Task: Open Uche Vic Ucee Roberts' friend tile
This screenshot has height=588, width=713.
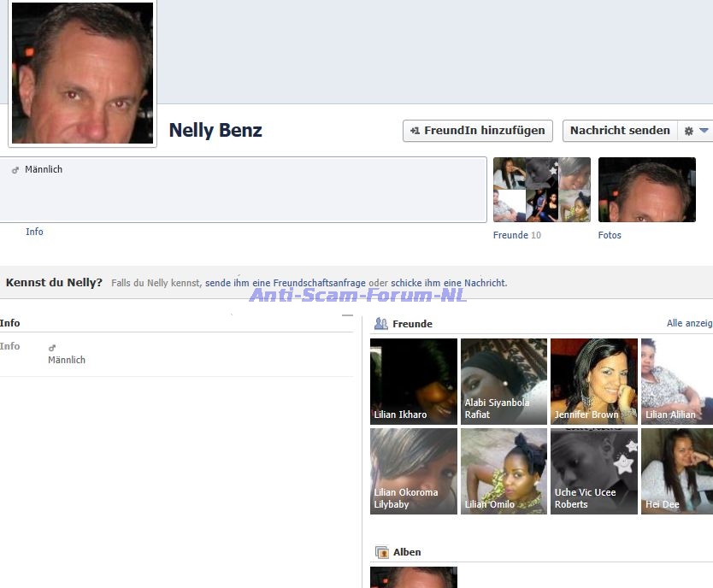Action: click(x=593, y=471)
